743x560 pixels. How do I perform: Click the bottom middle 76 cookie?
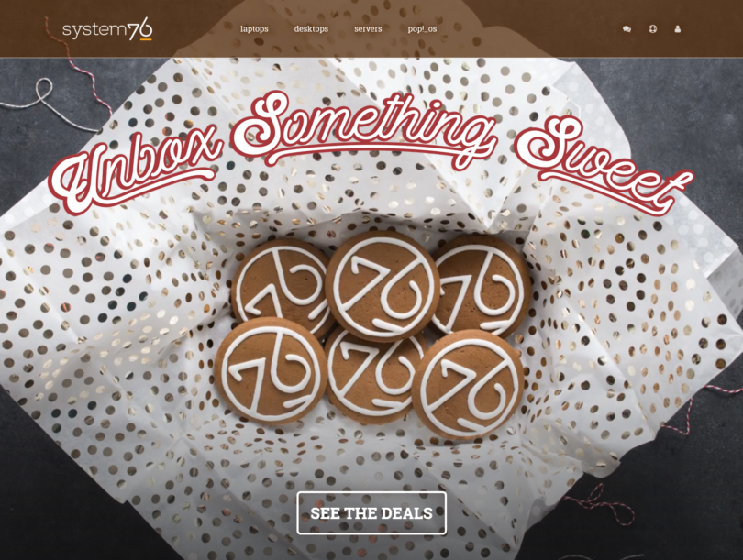coord(372,379)
